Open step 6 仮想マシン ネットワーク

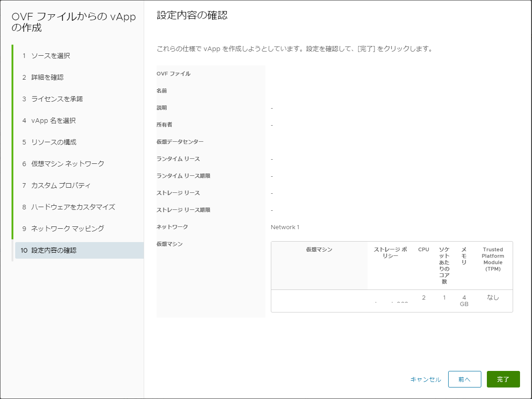pos(64,164)
